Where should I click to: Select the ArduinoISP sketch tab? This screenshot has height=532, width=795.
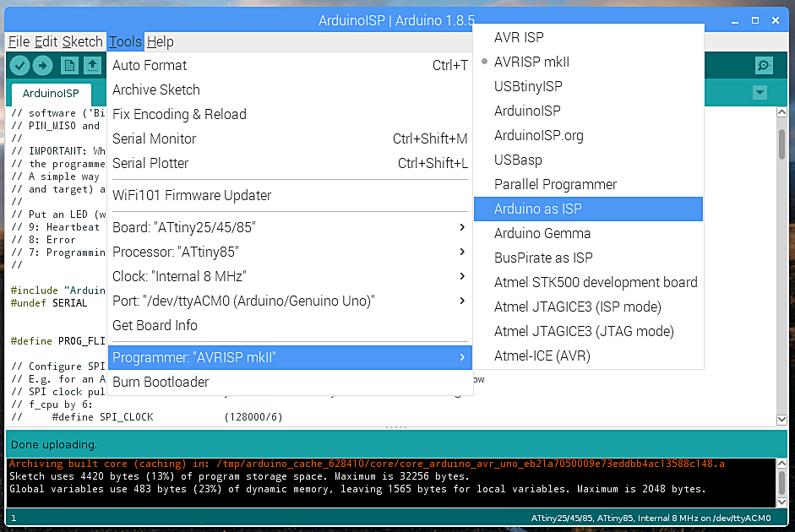click(x=51, y=93)
